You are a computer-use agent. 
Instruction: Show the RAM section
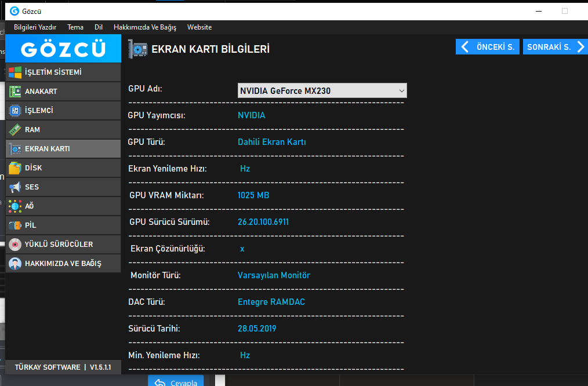pos(63,130)
